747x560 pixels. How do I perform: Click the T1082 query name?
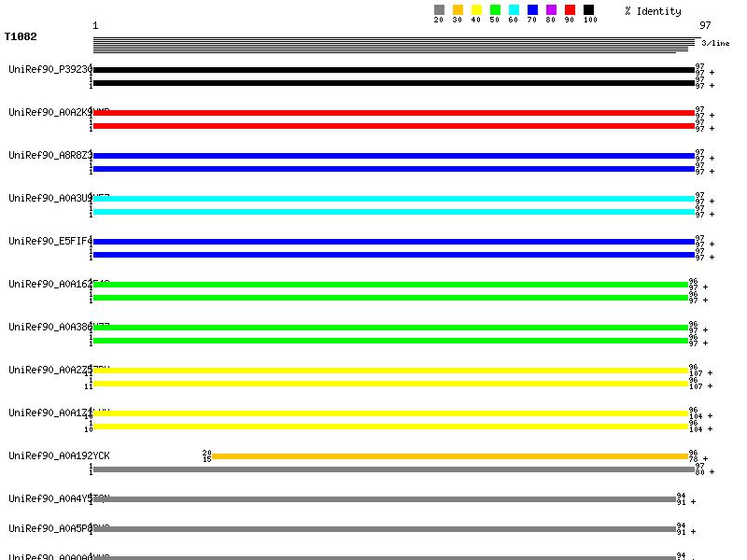click(21, 37)
